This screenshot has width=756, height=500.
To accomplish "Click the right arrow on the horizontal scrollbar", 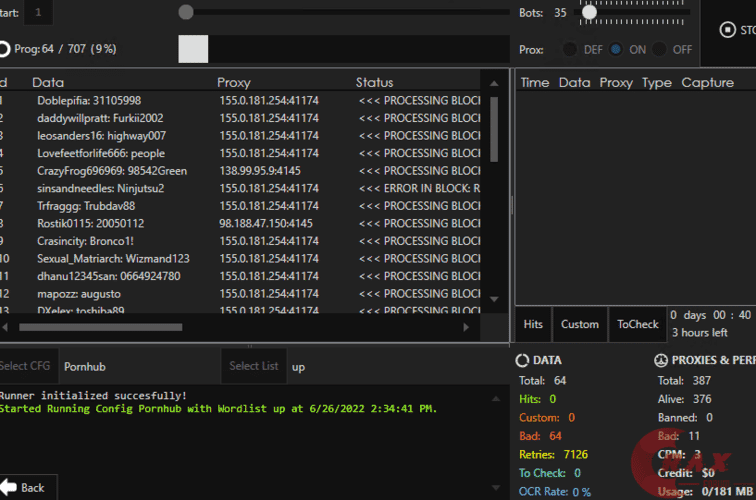I will [465, 327].
